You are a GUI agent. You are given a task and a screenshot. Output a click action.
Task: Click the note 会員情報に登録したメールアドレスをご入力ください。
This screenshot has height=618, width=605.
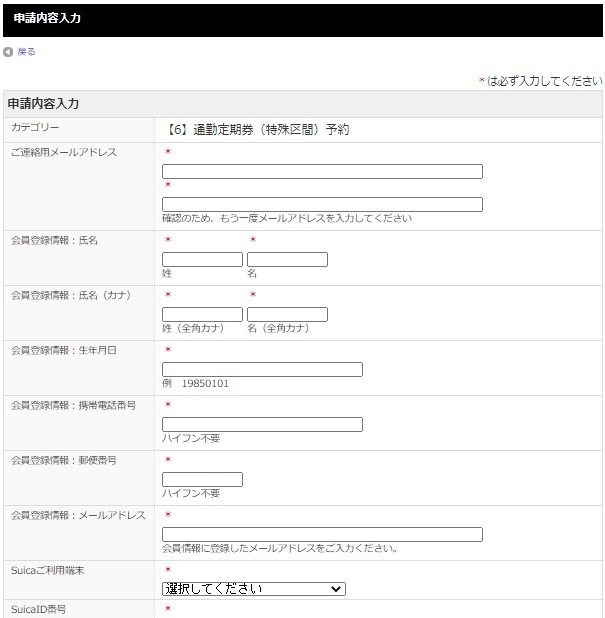click(x=280, y=548)
